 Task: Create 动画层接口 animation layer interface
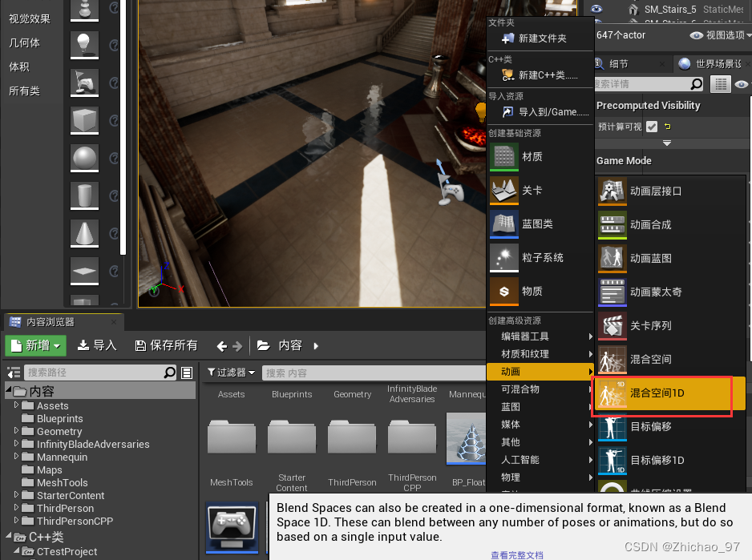[669, 191]
